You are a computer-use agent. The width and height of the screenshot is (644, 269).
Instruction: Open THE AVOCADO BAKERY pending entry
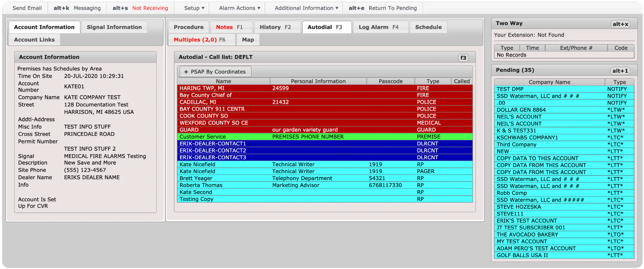point(564,234)
